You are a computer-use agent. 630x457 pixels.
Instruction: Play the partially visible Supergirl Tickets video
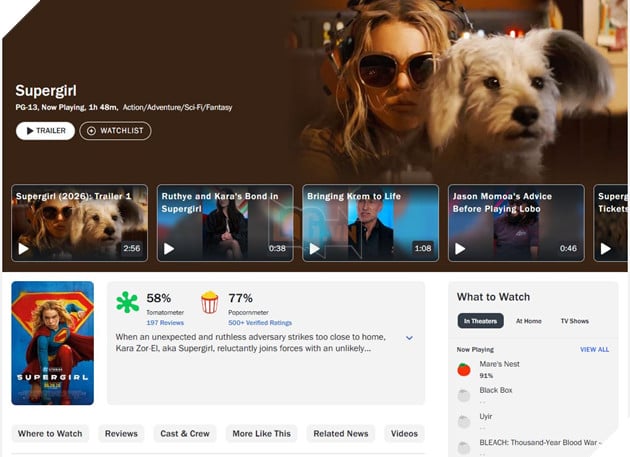(x=605, y=249)
